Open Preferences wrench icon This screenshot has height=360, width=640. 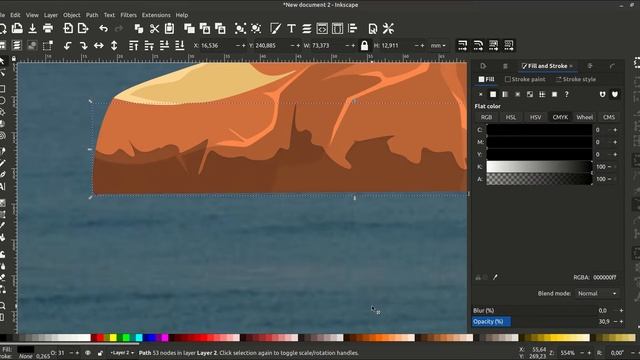tap(388, 28)
